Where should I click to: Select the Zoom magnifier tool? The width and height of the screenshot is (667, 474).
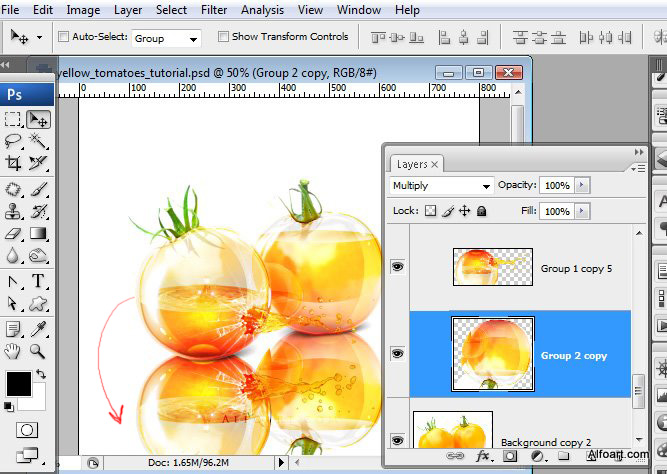click(x=39, y=350)
